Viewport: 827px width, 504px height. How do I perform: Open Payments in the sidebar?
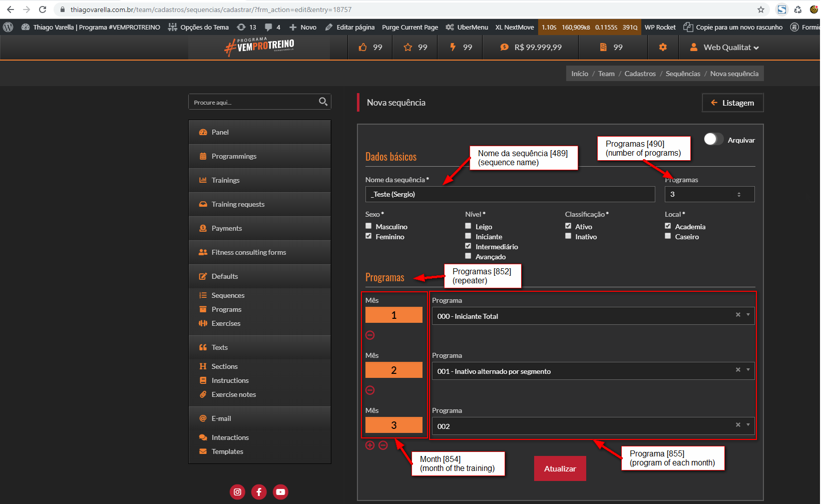(x=259, y=228)
